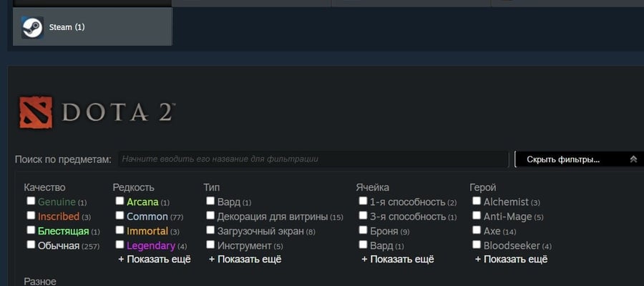Select the Axe hero checkbox

pyautogui.click(x=477, y=230)
